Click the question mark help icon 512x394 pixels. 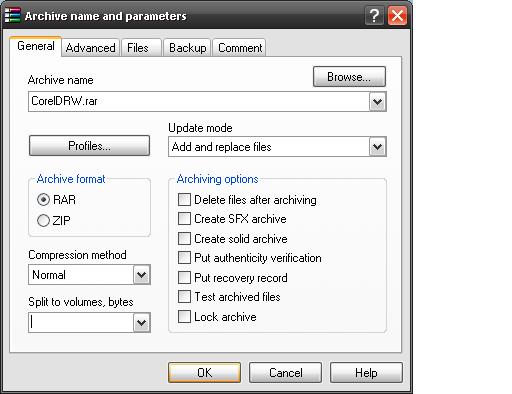(374, 15)
